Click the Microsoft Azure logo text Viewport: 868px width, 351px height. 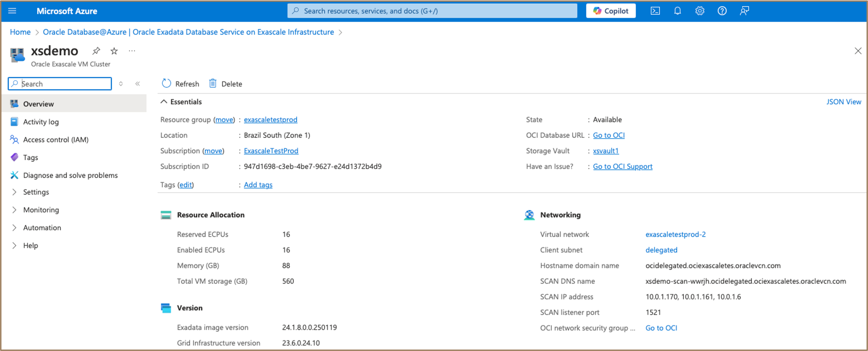point(67,11)
